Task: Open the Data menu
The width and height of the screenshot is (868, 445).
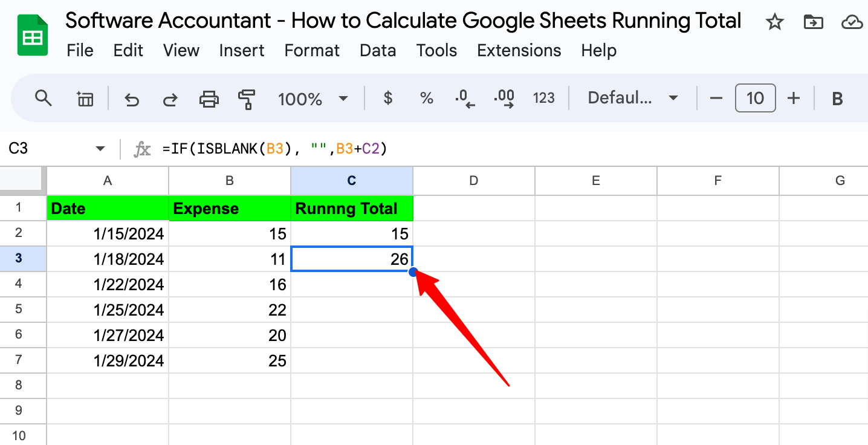Action: tap(378, 50)
